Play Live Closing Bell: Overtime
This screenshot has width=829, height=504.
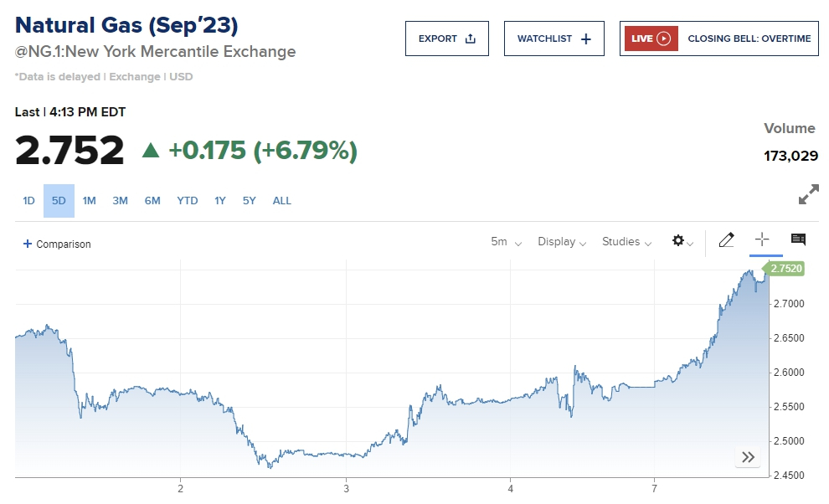point(718,39)
